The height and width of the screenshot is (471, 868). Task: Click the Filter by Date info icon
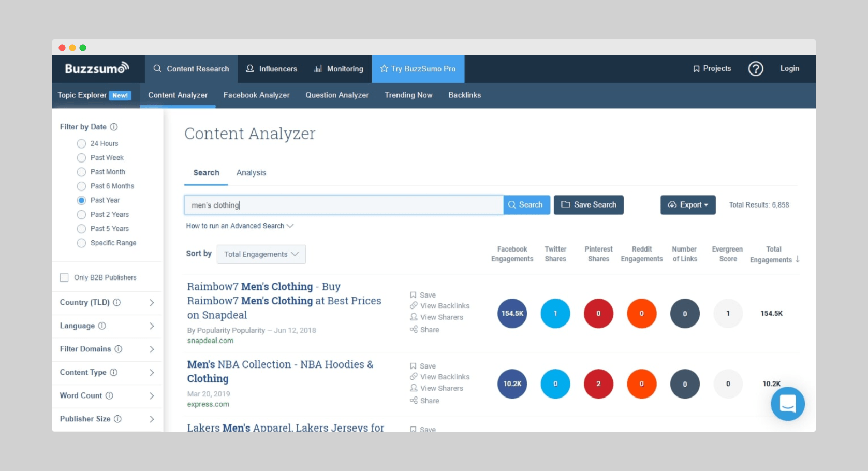pyautogui.click(x=114, y=127)
